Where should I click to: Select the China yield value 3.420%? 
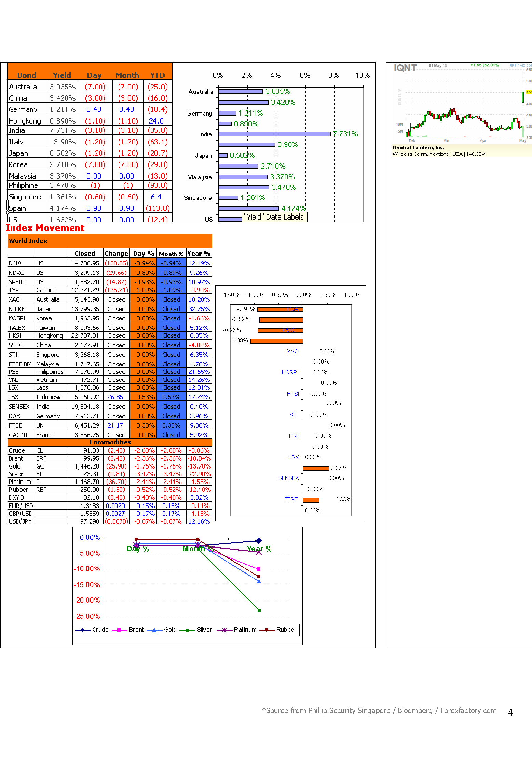click(x=63, y=98)
